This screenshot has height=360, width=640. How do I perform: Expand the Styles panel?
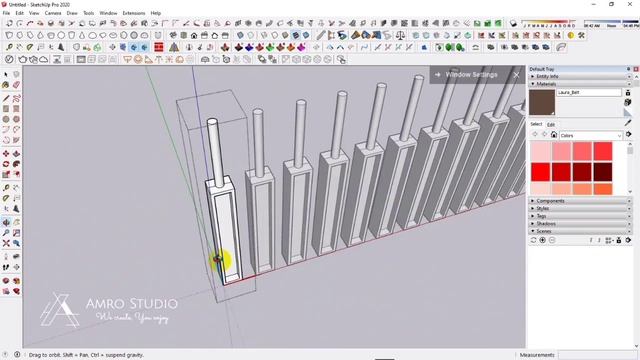tap(580, 208)
